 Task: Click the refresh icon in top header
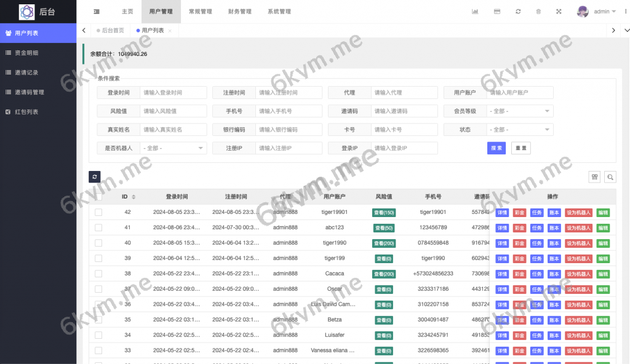[x=518, y=12]
